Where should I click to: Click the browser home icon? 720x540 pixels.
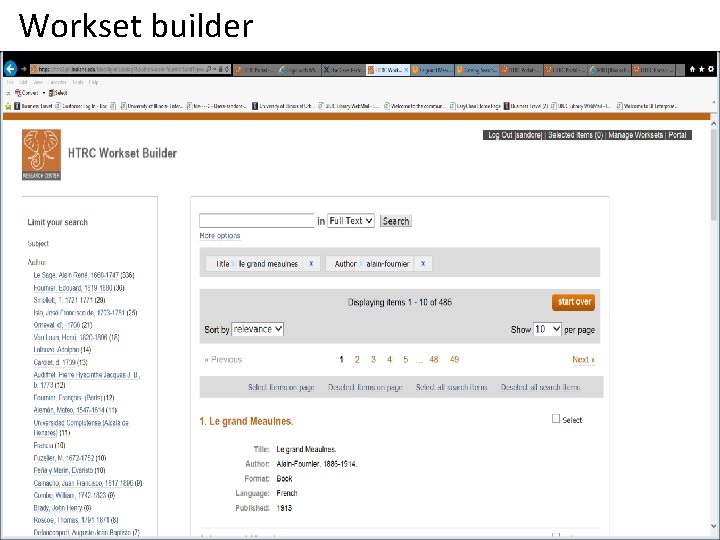[692, 69]
